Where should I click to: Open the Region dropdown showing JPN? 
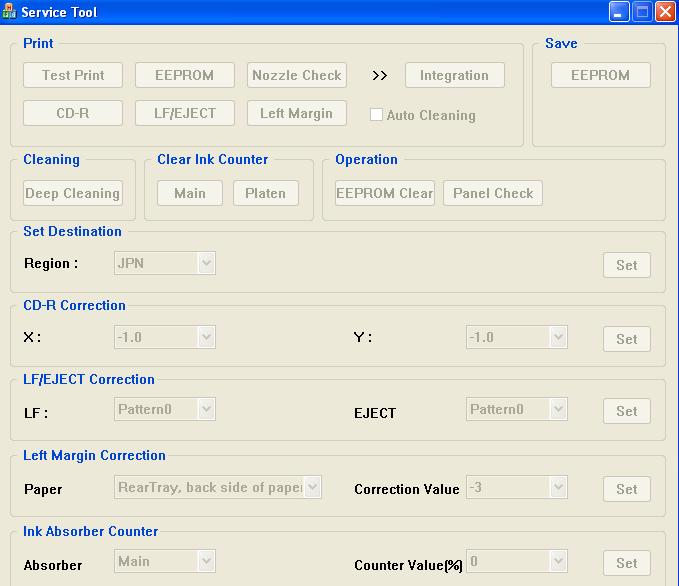pos(165,263)
